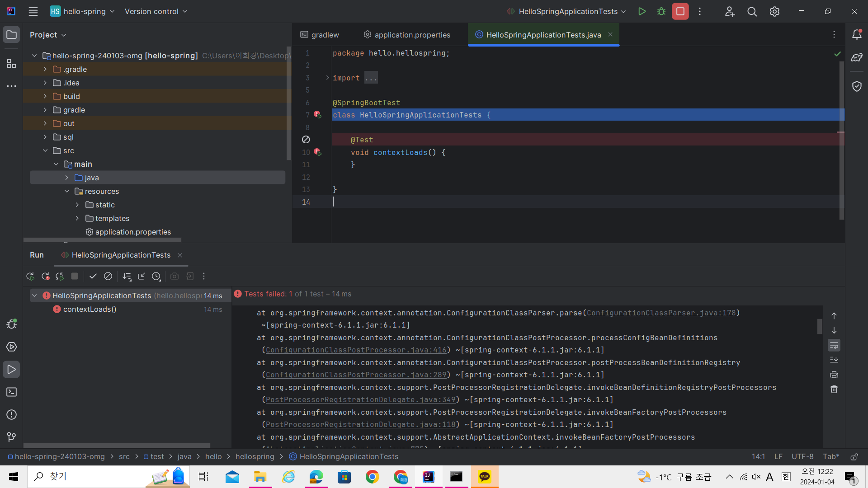This screenshot has width=868, height=488.
Task: Stop the running process with red square
Action: 680,11
